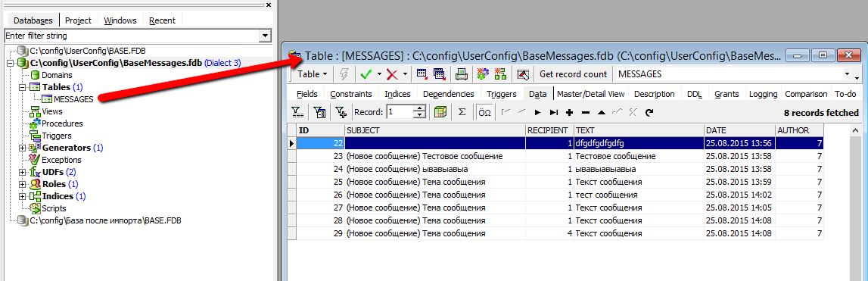Image resolution: width=868 pixels, height=281 pixels.
Task: Switch to the Constraints tab
Action: point(351,94)
